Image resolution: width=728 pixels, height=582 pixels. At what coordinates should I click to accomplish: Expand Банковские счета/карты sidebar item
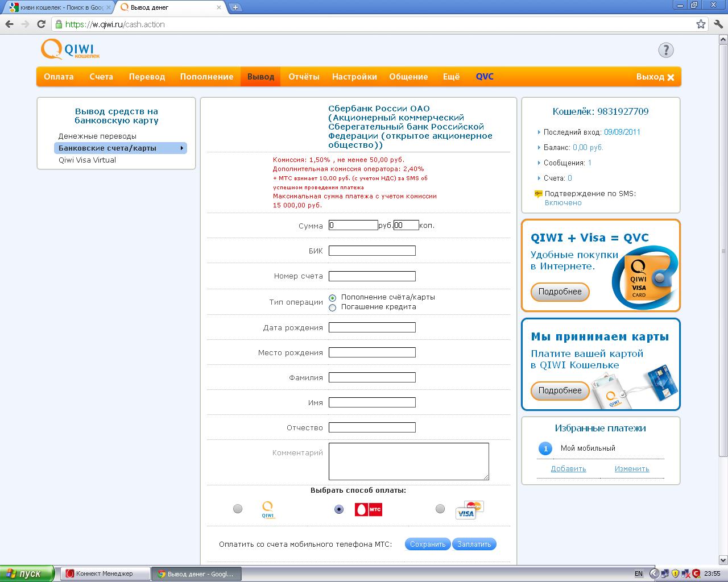tap(121, 148)
